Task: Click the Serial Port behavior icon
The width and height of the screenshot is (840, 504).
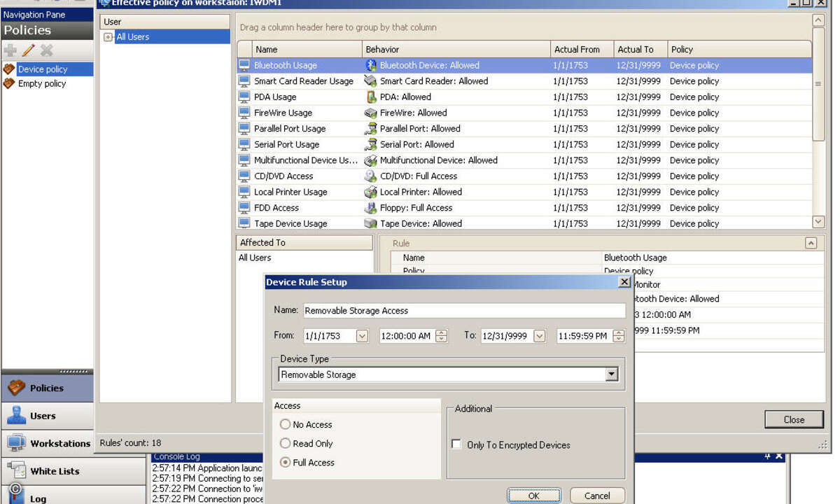Action: coord(371,144)
